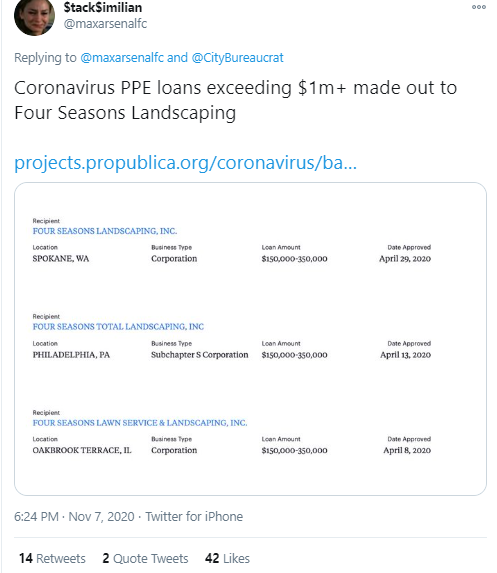Click the OAKBROOK TERRACE, IL location entry

pyautogui.click(x=82, y=450)
